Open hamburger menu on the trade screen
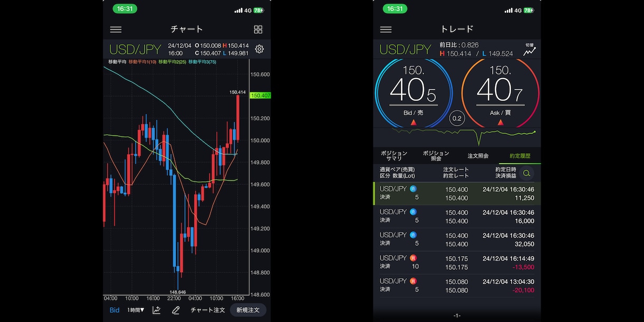The height and width of the screenshot is (322, 644). tap(386, 30)
